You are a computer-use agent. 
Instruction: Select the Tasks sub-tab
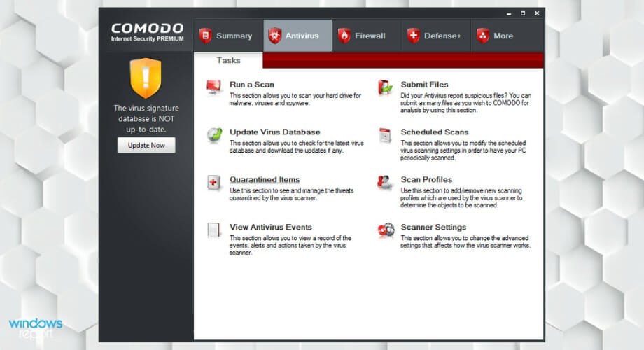(228, 60)
